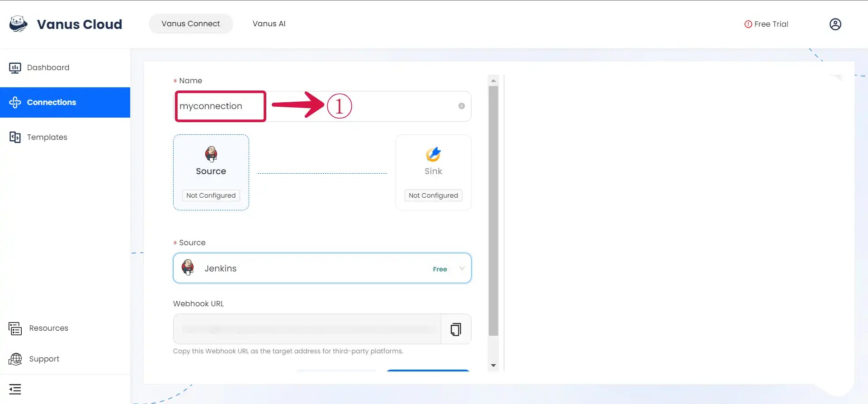Click the Source dropdown chevron arrow
Image resolution: width=868 pixels, height=404 pixels.
point(462,268)
